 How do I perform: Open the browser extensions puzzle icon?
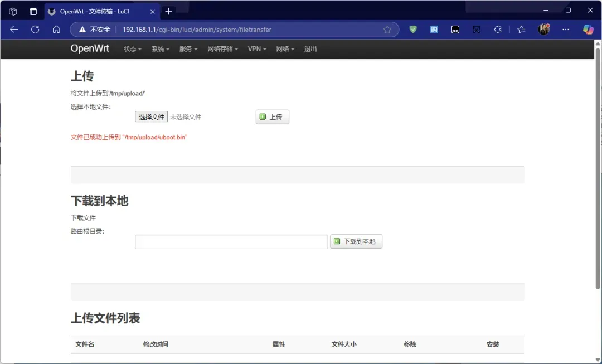(x=498, y=30)
